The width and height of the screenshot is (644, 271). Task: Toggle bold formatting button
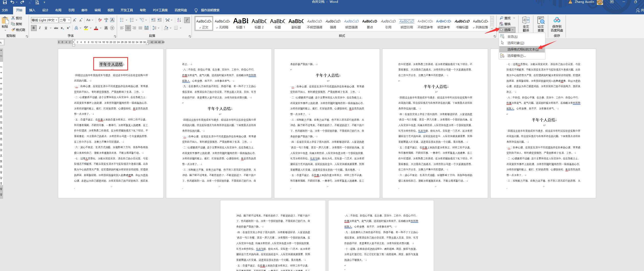[34, 28]
